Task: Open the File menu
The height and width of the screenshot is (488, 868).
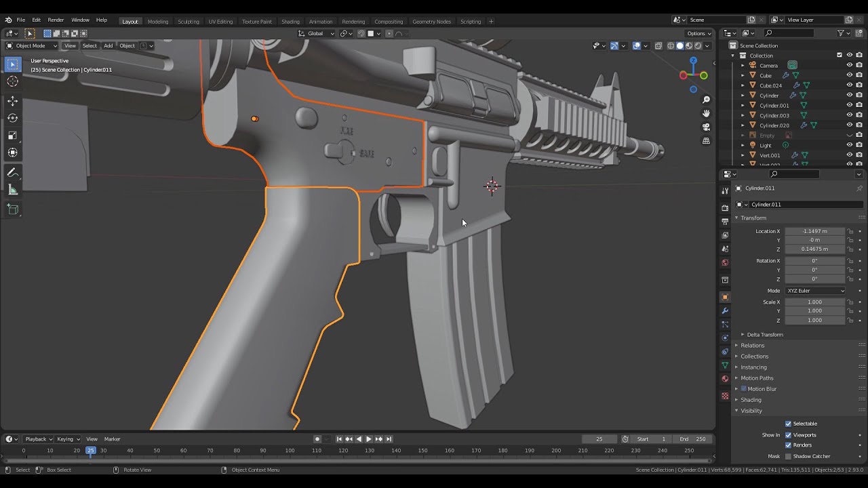Action: [21, 20]
